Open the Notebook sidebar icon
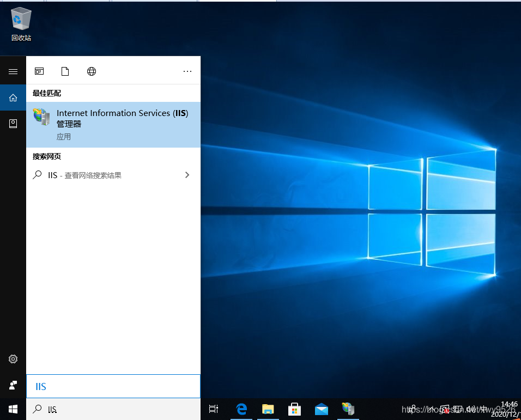The image size is (521, 420). click(13, 124)
